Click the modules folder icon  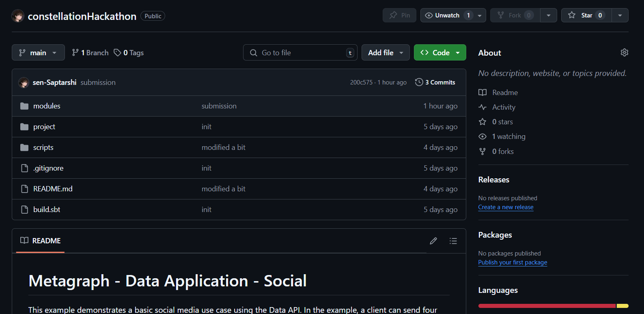(24, 106)
